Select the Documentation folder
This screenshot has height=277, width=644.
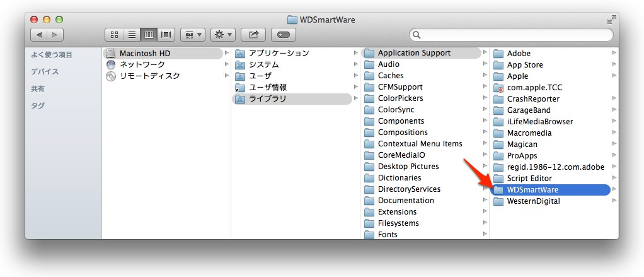coord(422,201)
